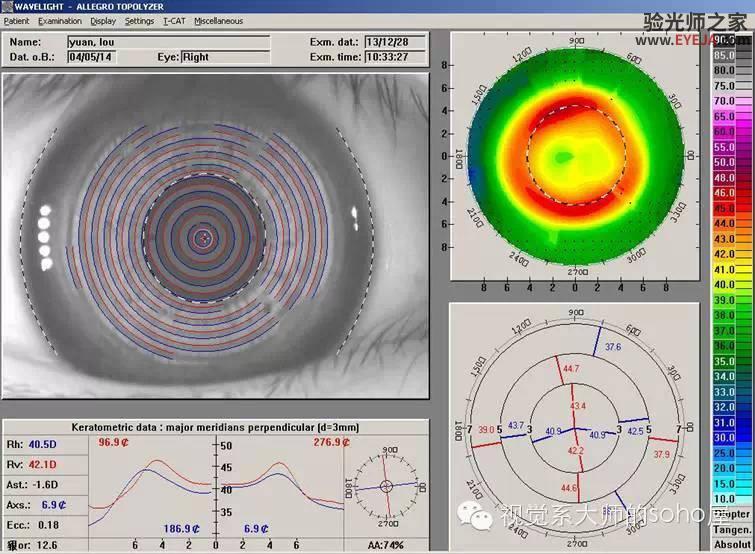This screenshot has width=755, height=554.
Task: Click the Diopter button below the color scale
Action: pos(732,514)
